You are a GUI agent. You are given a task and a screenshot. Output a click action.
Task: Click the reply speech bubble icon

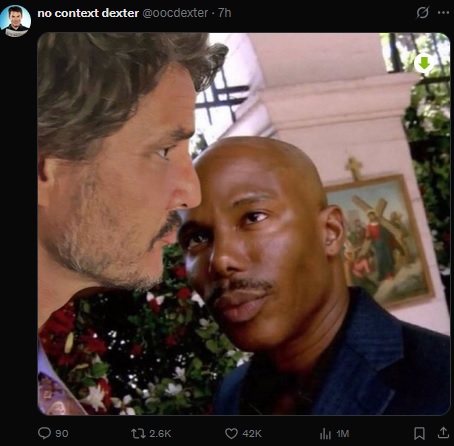click(44, 433)
